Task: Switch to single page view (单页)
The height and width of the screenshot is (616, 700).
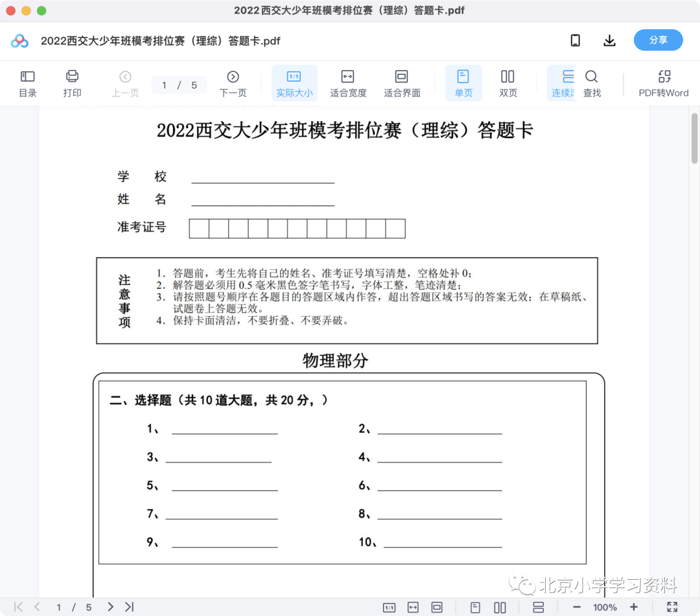Action: coord(463,84)
